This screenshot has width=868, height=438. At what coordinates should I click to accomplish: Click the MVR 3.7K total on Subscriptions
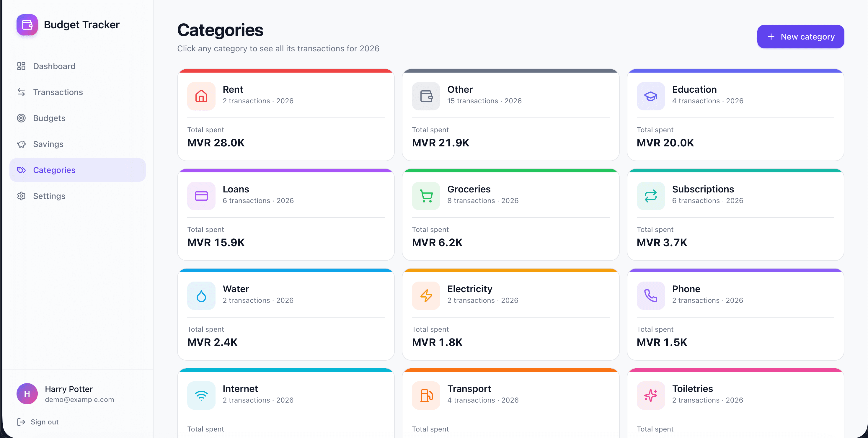(x=662, y=242)
